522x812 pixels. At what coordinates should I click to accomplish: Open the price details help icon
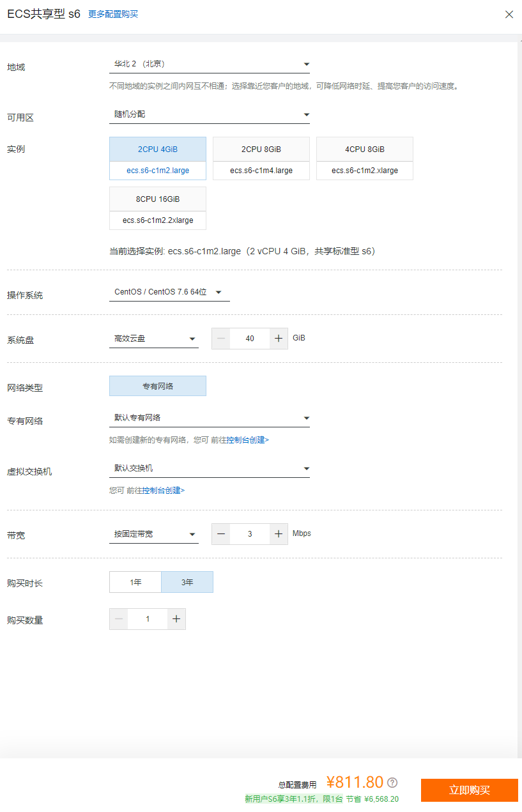392,783
